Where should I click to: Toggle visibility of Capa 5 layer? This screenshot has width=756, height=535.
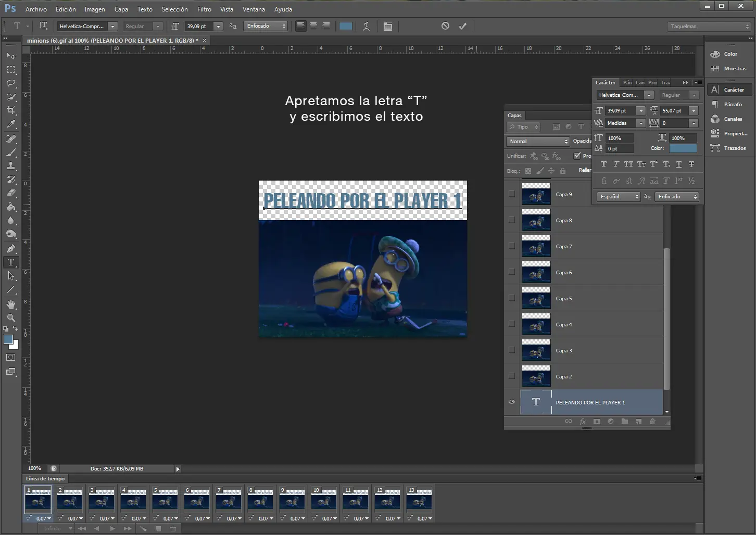(x=511, y=298)
